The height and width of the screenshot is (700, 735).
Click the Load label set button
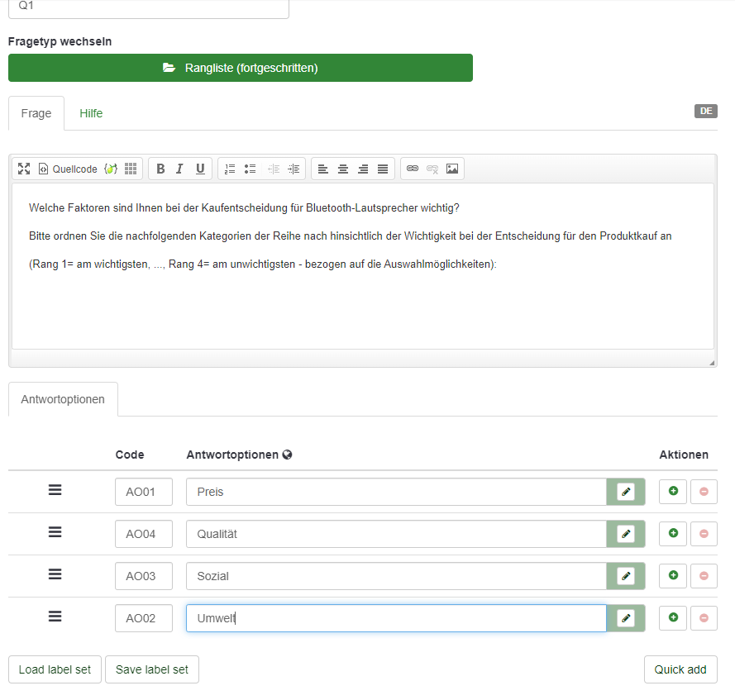55,669
